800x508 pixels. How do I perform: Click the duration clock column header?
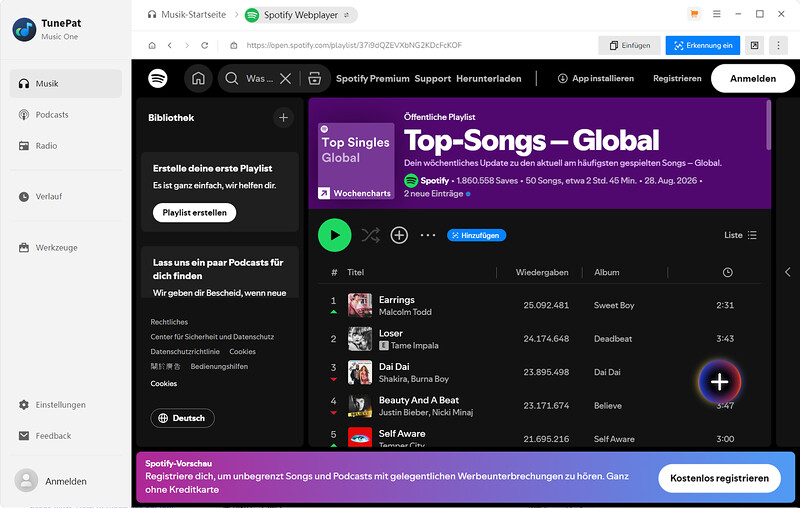click(728, 272)
